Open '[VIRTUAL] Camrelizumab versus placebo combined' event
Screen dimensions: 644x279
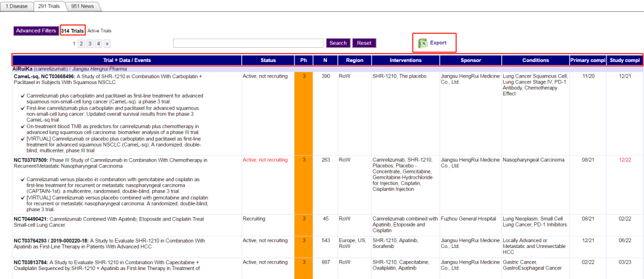pyautogui.click(x=117, y=203)
